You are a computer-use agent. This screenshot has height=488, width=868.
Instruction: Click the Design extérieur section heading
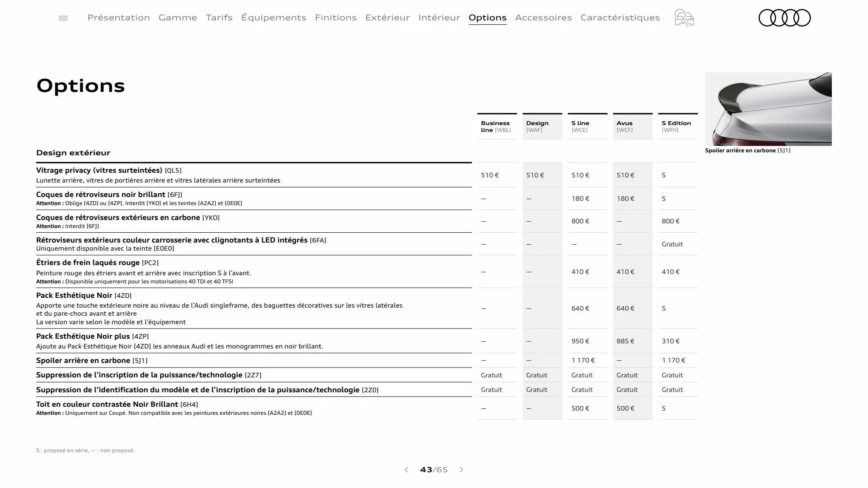pyautogui.click(x=73, y=153)
